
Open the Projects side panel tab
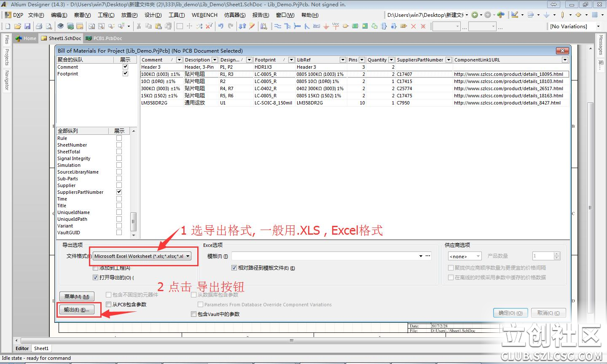tap(7, 56)
